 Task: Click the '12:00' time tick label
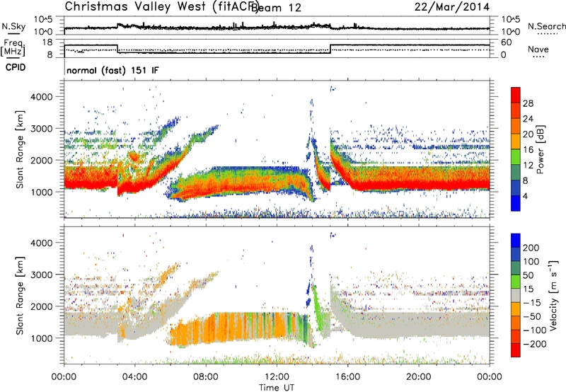coord(277,377)
